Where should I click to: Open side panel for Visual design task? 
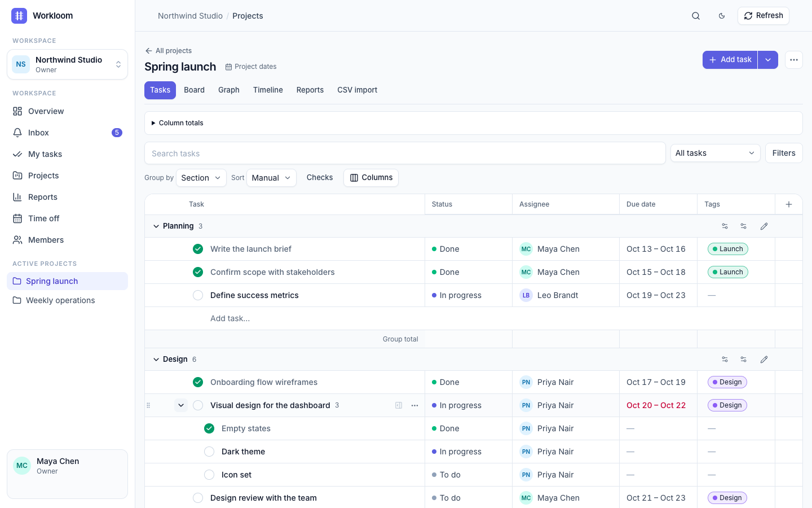point(399,405)
